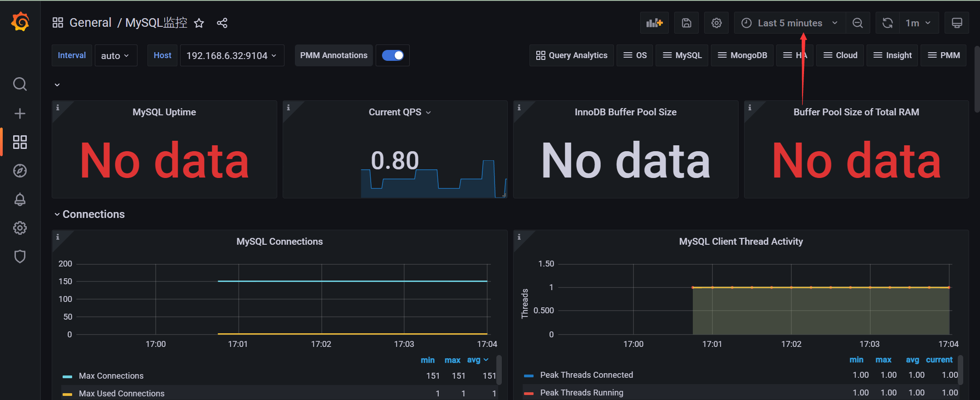This screenshot has width=980, height=400.
Task: Click the Peak Threads Running legend color swatch
Action: point(529,393)
